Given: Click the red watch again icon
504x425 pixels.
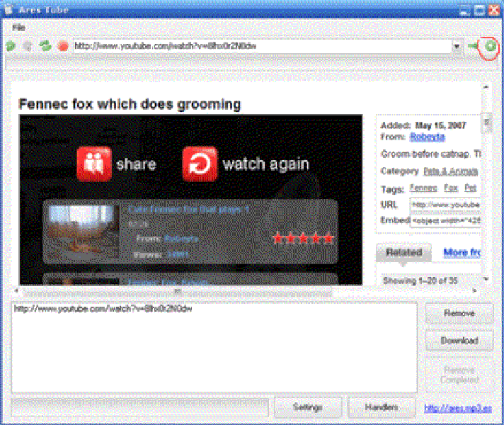Looking at the screenshot, I should (200, 164).
